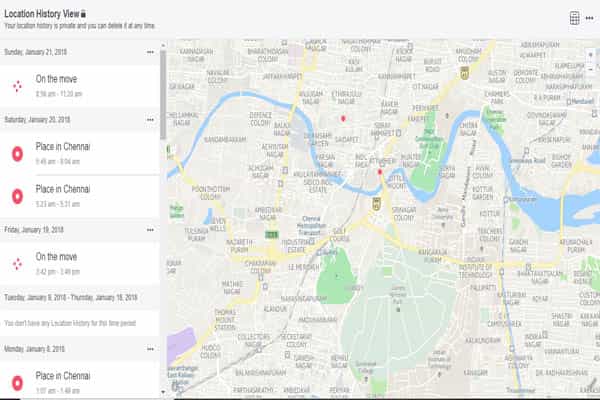The image size is (600, 400).
Task: Click the Chambers Park map label
Action: coord(497,98)
